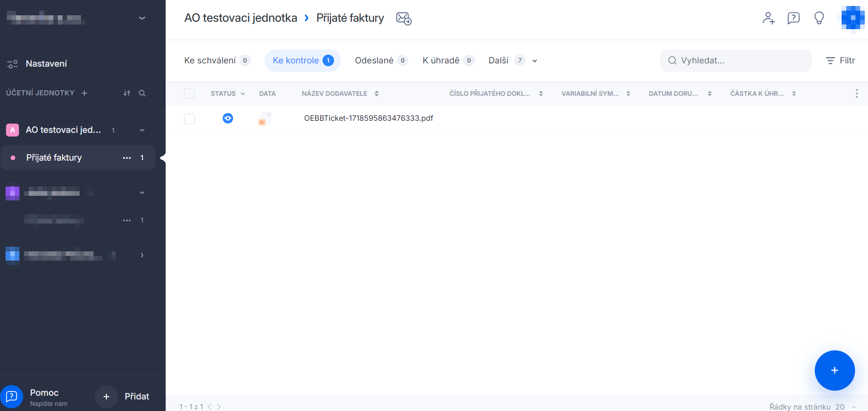Expand the Další tab dropdown
The image size is (868, 411).
coord(534,61)
